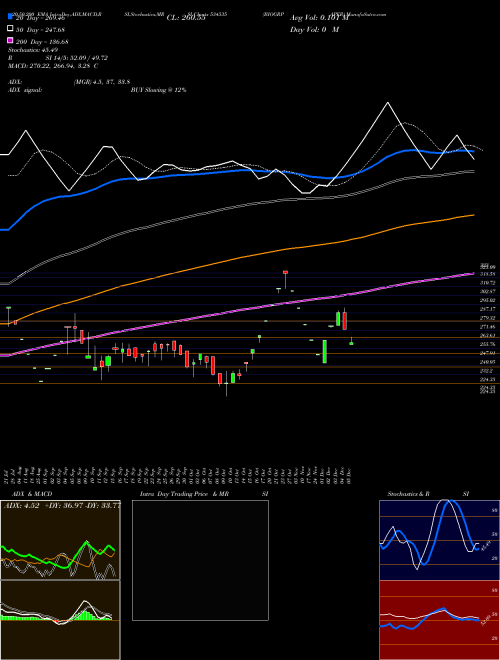The image size is (500, 660).
Task: Click the 'Day Vol: 0 M' label
Action: pyautogui.click(x=314, y=30)
